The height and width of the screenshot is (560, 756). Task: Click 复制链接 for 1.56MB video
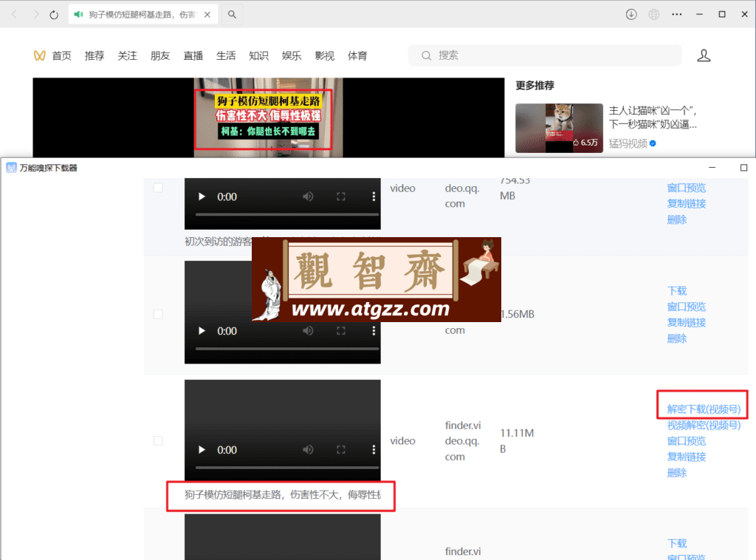tap(687, 322)
